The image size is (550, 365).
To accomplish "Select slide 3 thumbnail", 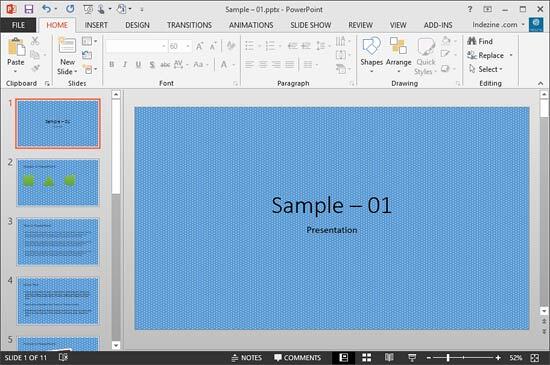I will 58,241.
